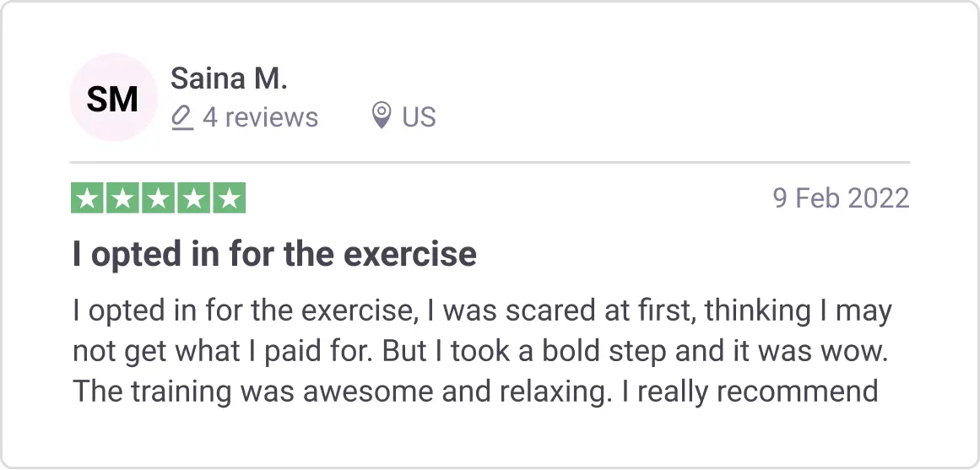Click the pencil icon beside review count

tap(181, 117)
